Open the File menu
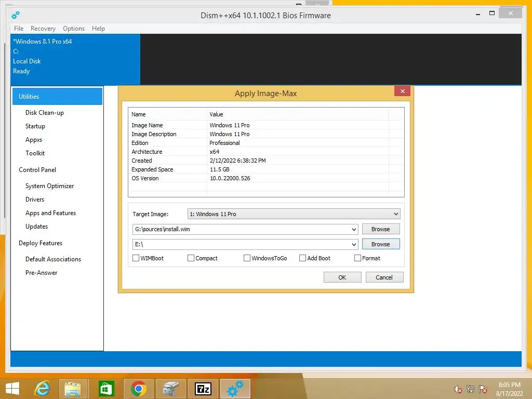The width and height of the screenshot is (532, 399). 19,29
